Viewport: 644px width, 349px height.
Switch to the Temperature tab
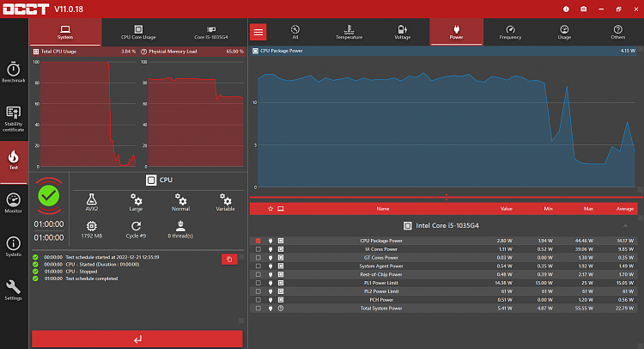click(349, 32)
